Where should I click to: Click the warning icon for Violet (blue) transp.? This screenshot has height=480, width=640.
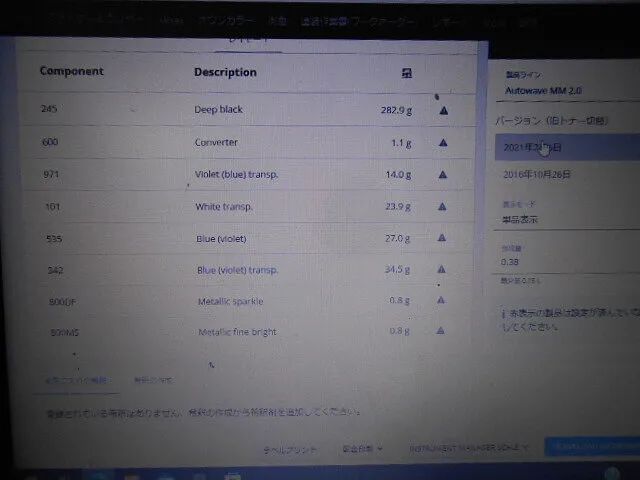click(x=443, y=174)
